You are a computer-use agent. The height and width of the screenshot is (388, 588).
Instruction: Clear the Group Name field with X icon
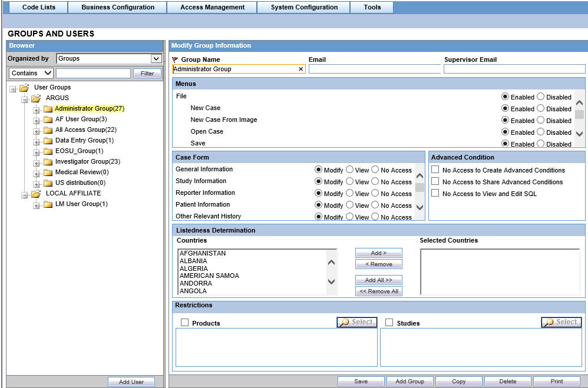point(300,69)
